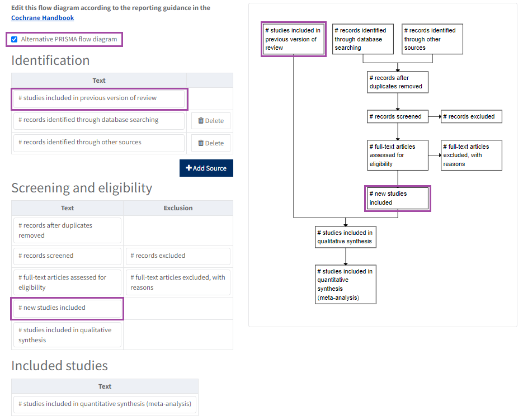Edit the full-text articles excluded with reasons field
Viewport: 523px width, 420px height.
tap(178, 282)
